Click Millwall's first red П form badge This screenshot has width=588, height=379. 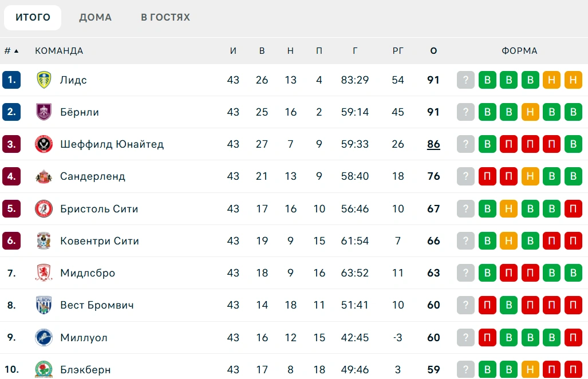click(487, 337)
